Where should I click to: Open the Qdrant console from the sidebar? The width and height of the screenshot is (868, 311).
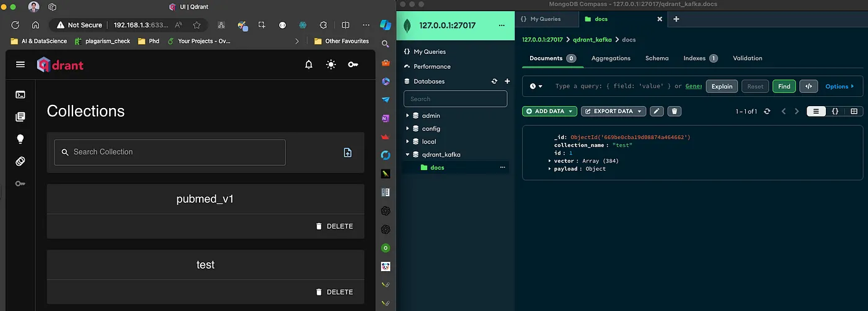pos(20,94)
